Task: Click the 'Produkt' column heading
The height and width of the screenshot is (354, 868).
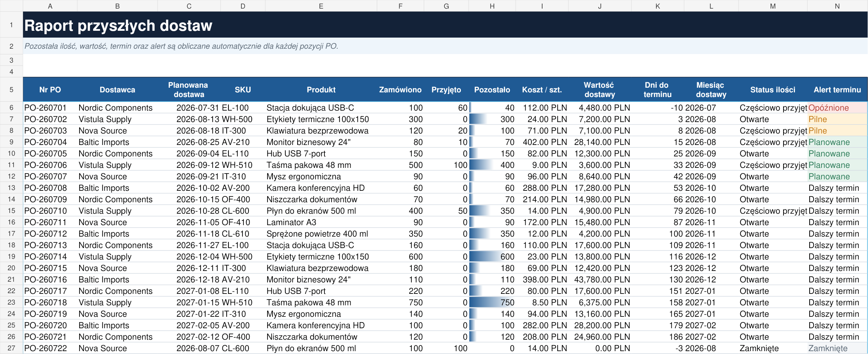Action: pos(321,90)
